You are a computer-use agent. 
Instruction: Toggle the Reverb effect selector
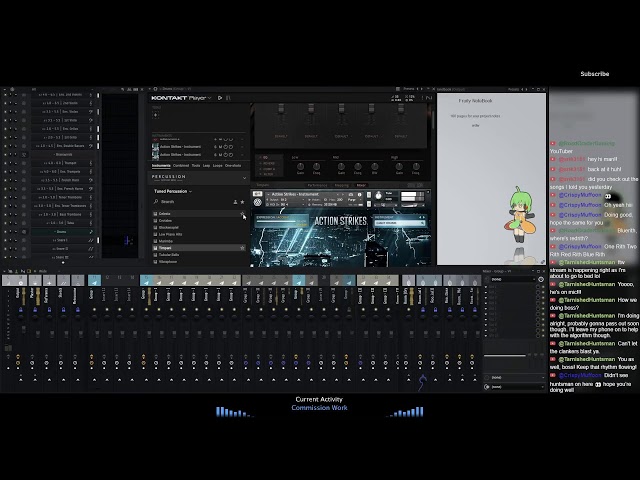pos(268,163)
